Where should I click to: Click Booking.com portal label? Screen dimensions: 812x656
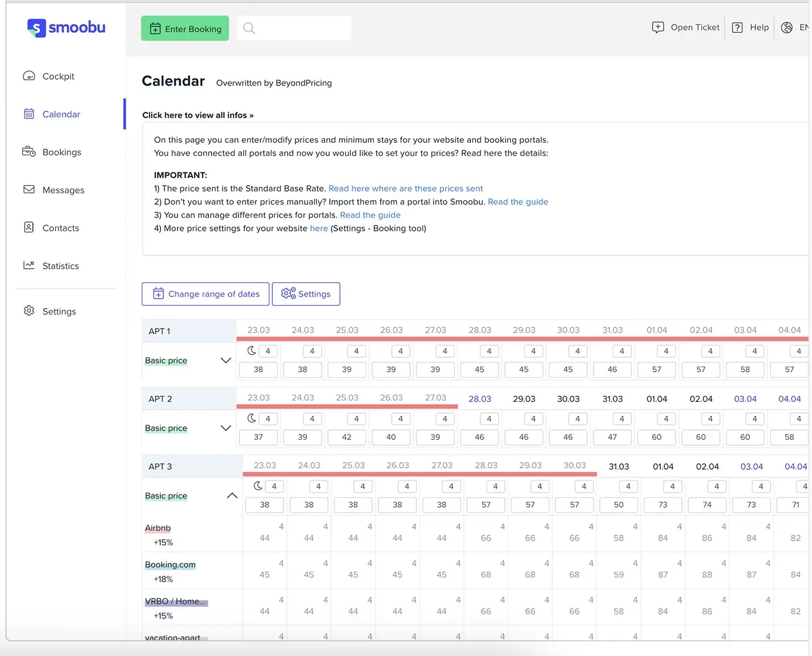coord(170,565)
